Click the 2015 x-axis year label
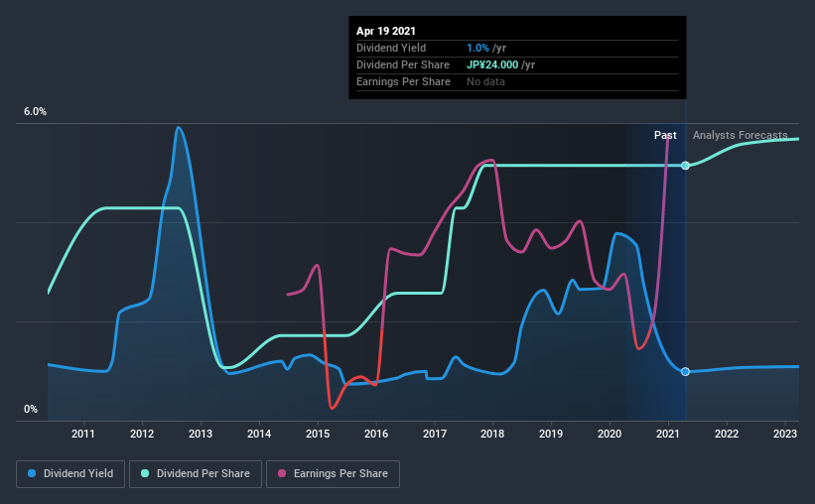 pos(317,434)
